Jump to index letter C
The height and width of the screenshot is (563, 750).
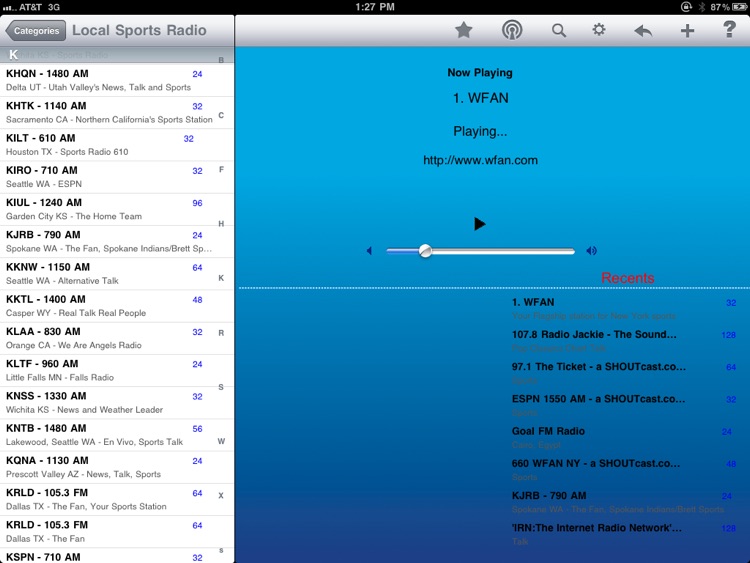221,115
